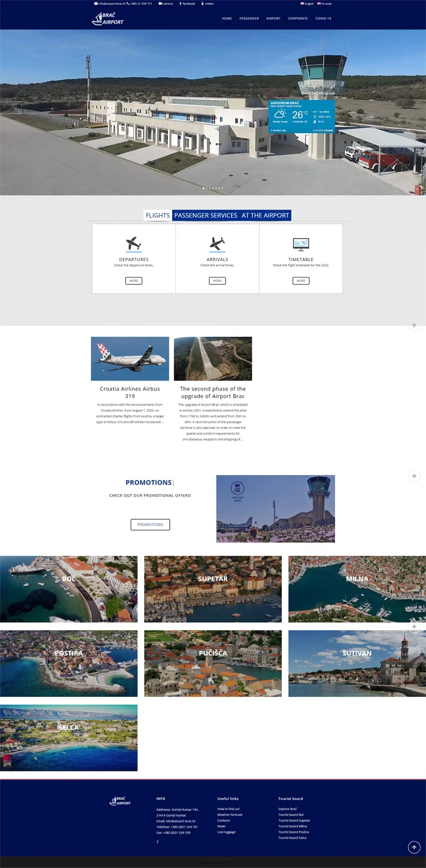Image resolution: width=426 pixels, height=868 pixels.
Task: Click the PROMOTIONS button
Action: click(150, 524)
